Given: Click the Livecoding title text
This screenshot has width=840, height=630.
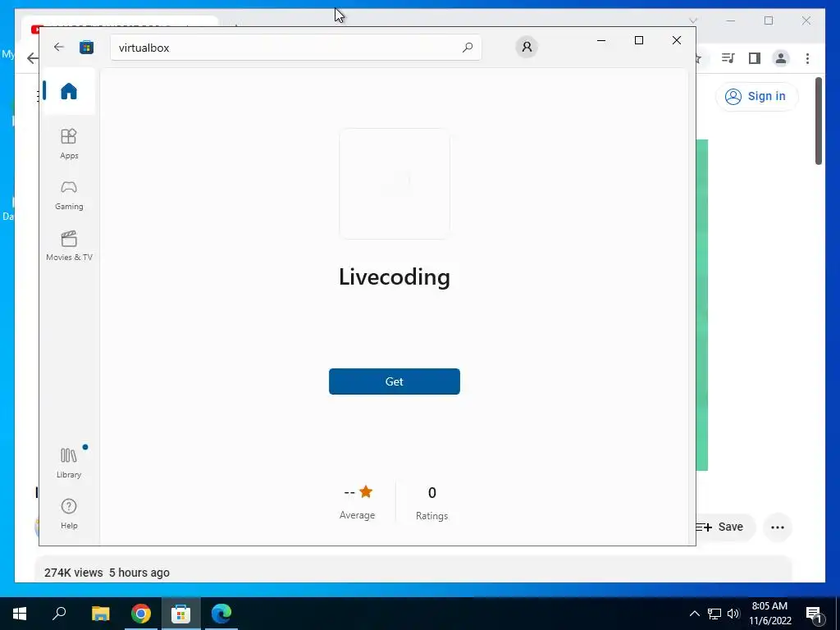Looking at the screenshot, I should pyautogui.click(x=395, y=276).
